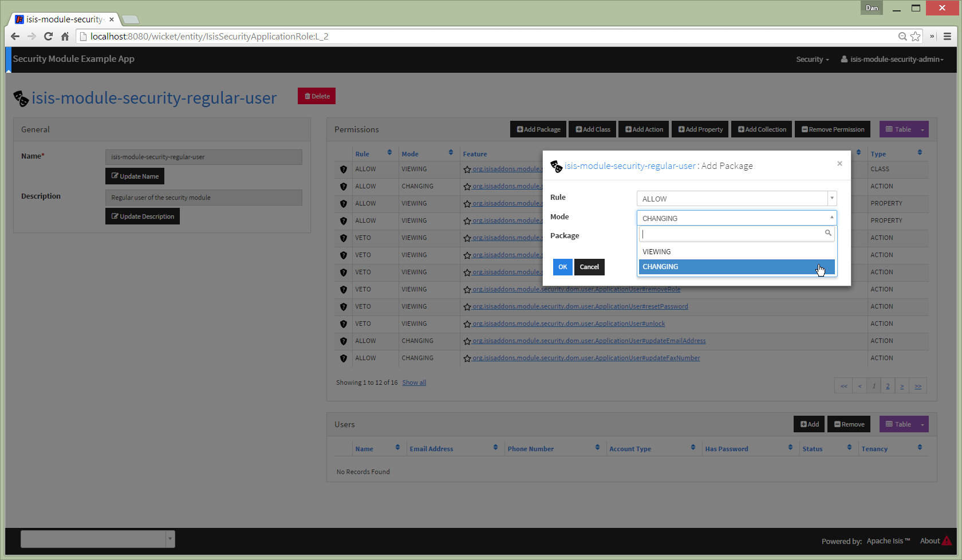Image resolution: width=962 pixels, height=560 pixels.
Task: Click the Add Action button
Action: [x=644, y=129]
